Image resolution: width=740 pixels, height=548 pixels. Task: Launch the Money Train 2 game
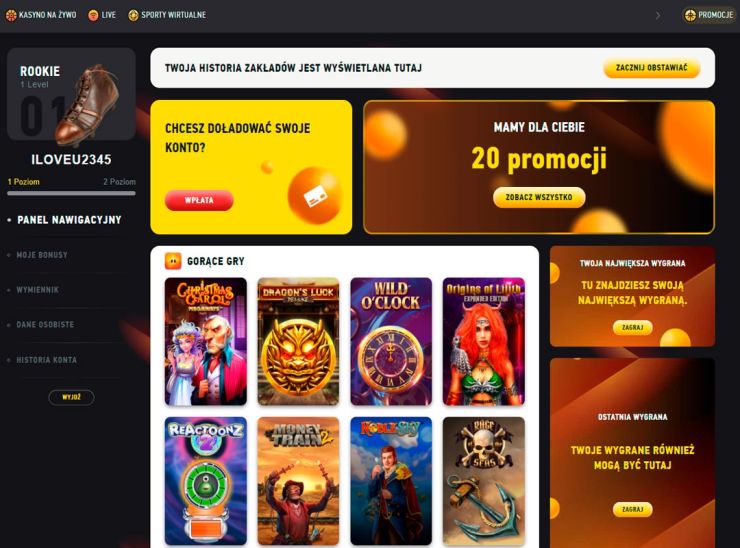coord(298,481)
